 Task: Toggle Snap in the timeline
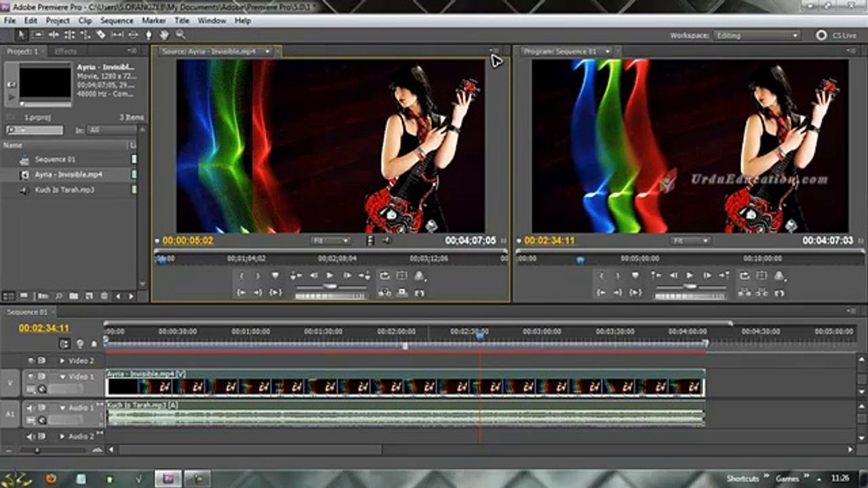pyautogui.click(x=64, y=344)
